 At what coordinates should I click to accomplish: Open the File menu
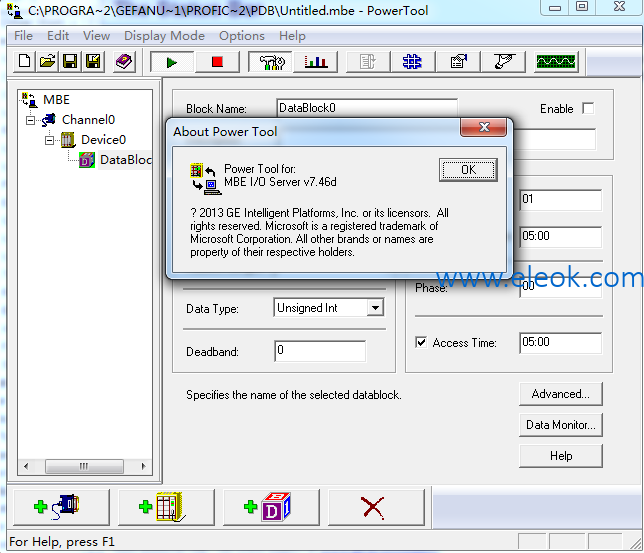(x=23, y=36)
